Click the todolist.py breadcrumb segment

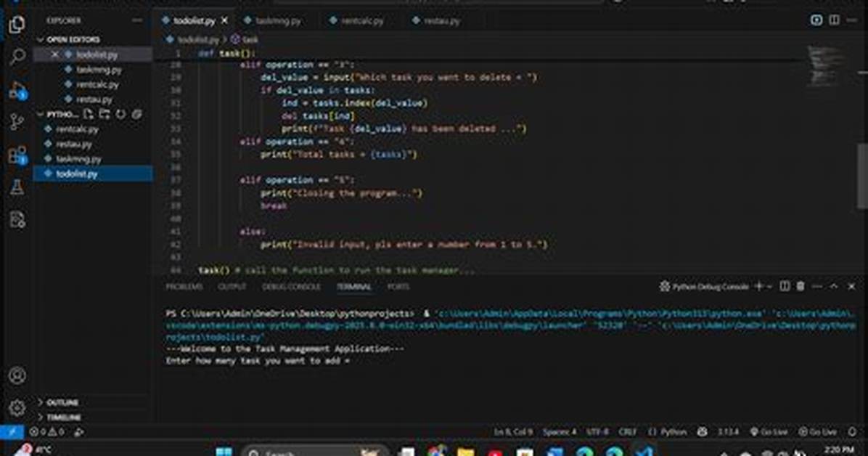point(197,39)
